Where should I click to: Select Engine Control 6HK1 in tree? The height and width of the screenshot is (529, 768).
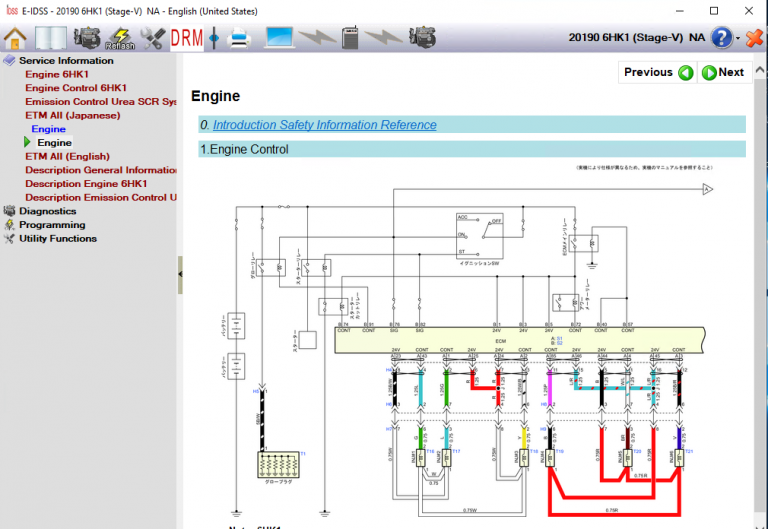tap(76, 88)
